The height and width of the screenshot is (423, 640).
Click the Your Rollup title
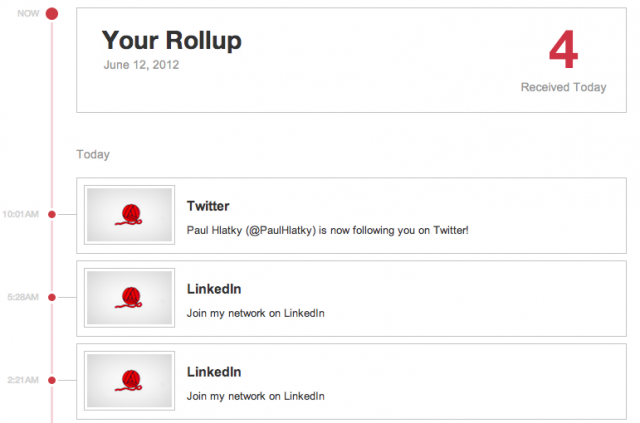click(171, 41)
